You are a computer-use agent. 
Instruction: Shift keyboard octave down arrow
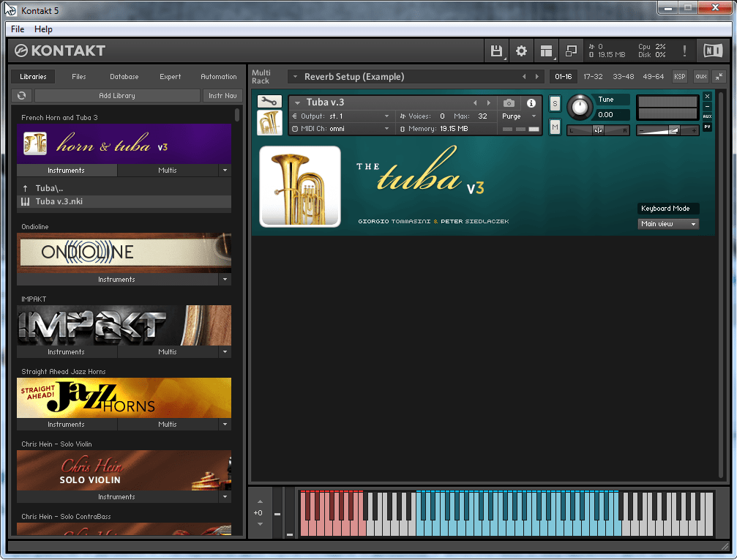point(260,524)
